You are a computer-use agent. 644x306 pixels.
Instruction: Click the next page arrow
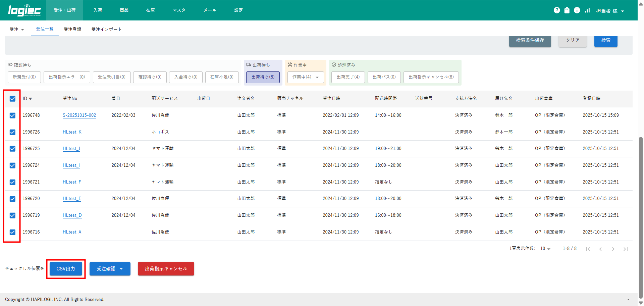[613, 249]
